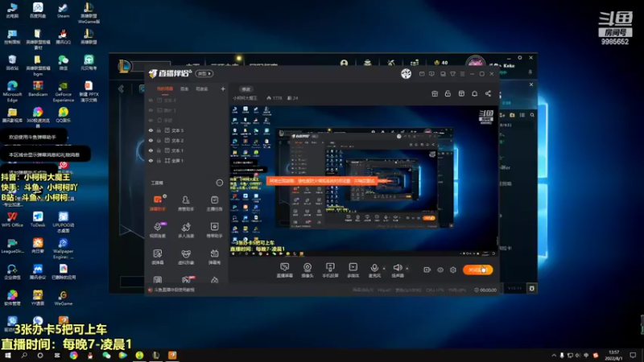Click the notification bell icon above the preview
This screenshot has height=362, width=644.
(x=474, y=93)
